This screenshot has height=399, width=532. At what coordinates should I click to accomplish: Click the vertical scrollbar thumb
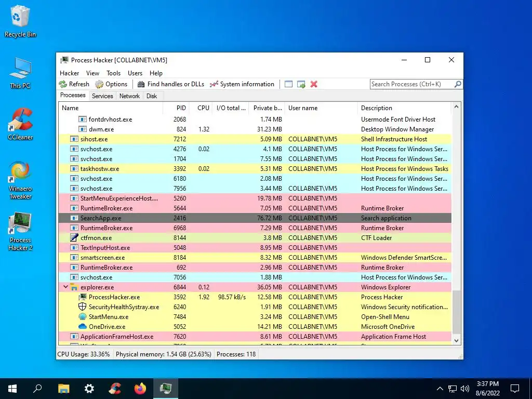pos(456,312)
